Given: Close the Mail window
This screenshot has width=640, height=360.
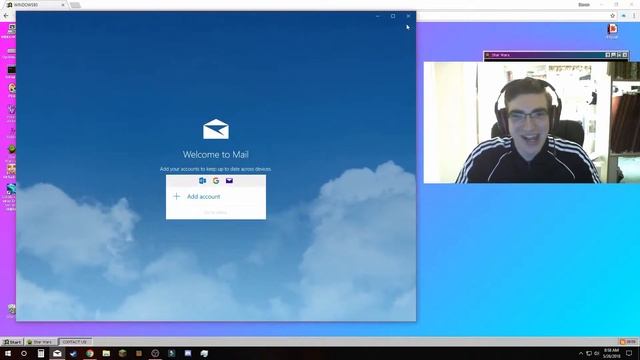Looking at the screenshot, I should (x=408, y=16).
